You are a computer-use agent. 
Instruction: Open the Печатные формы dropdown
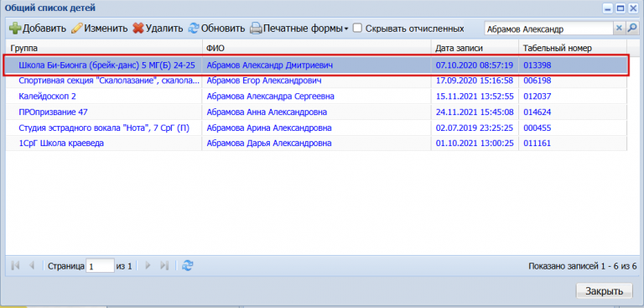pyautogui.click(x=299, y=29)
